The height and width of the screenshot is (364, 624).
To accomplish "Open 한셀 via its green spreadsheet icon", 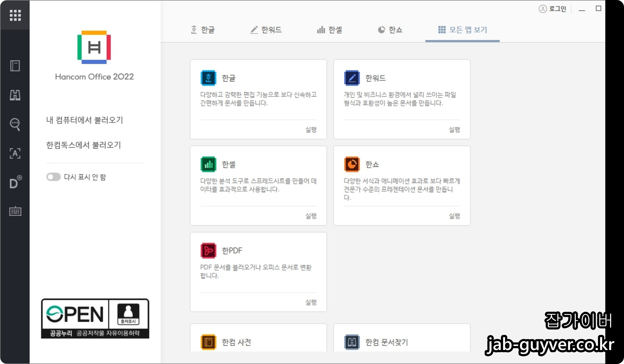I will pyautogui.click(x=208, y=164).
